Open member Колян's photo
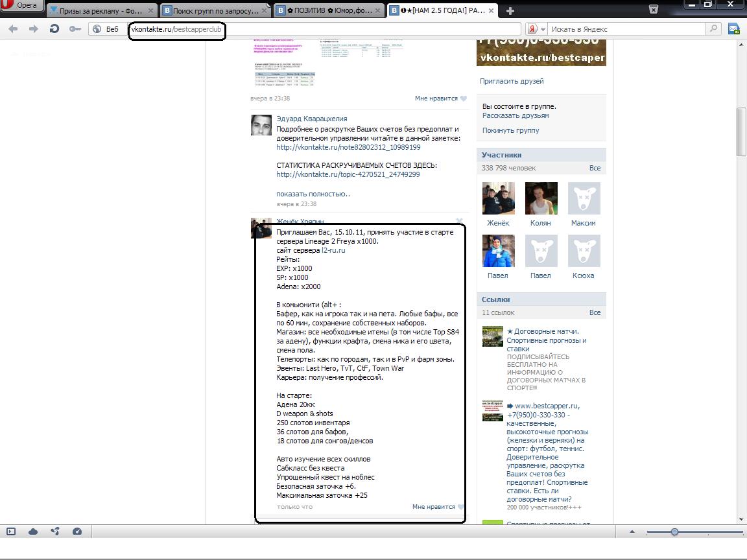Viewport: 747px width, 560px height. pos(541,198)
